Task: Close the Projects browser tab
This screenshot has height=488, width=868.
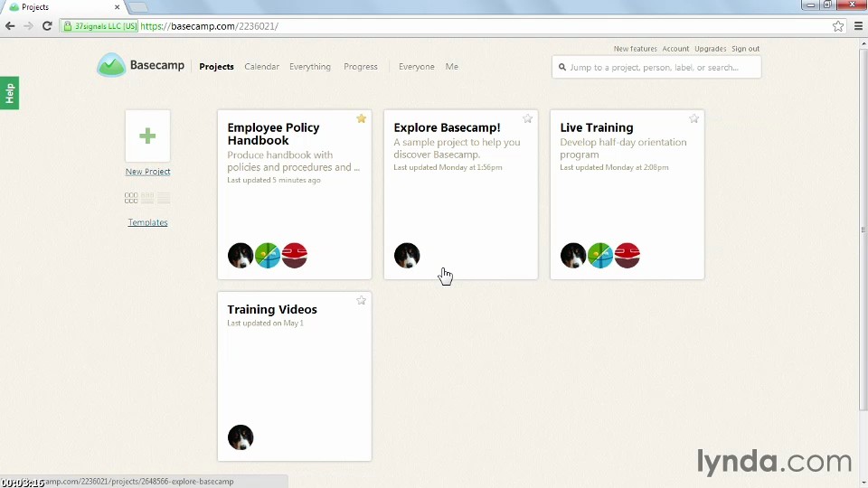Action: pyautogui.click(x=117, y=7)
